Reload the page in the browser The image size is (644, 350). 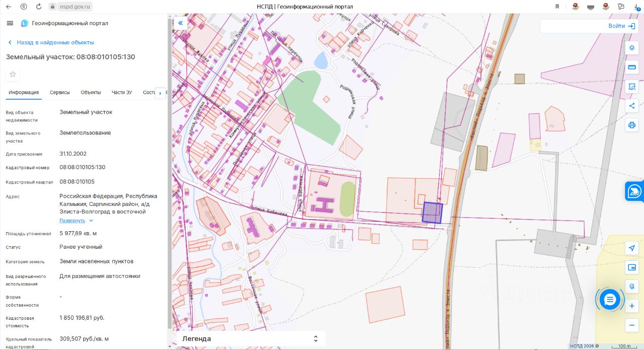39,7
